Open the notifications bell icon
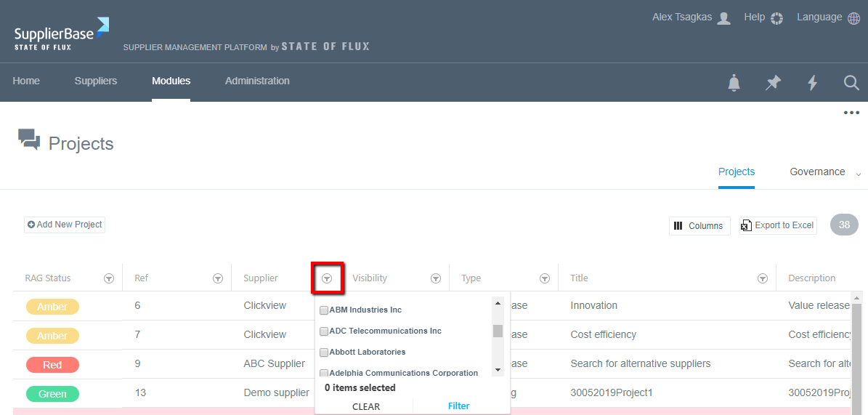Screen dimensions: 868x415 [734, 83]
